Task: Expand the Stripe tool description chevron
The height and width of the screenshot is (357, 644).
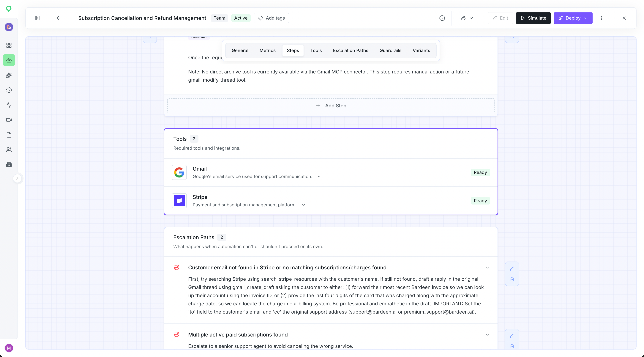Action: click(x=304, y=205)
